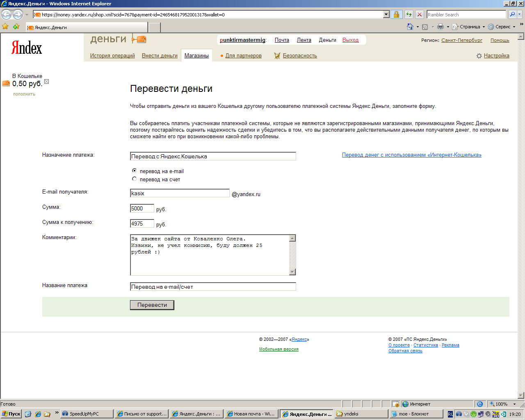Click the Home page icon
Screen dimensions: 525x420
coord(410,27)
